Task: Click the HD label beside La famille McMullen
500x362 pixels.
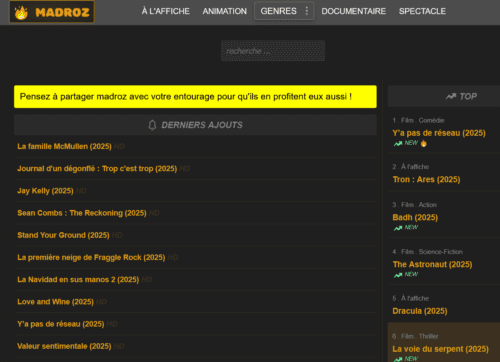Action: pyautogui.click(x=119, y=146)
